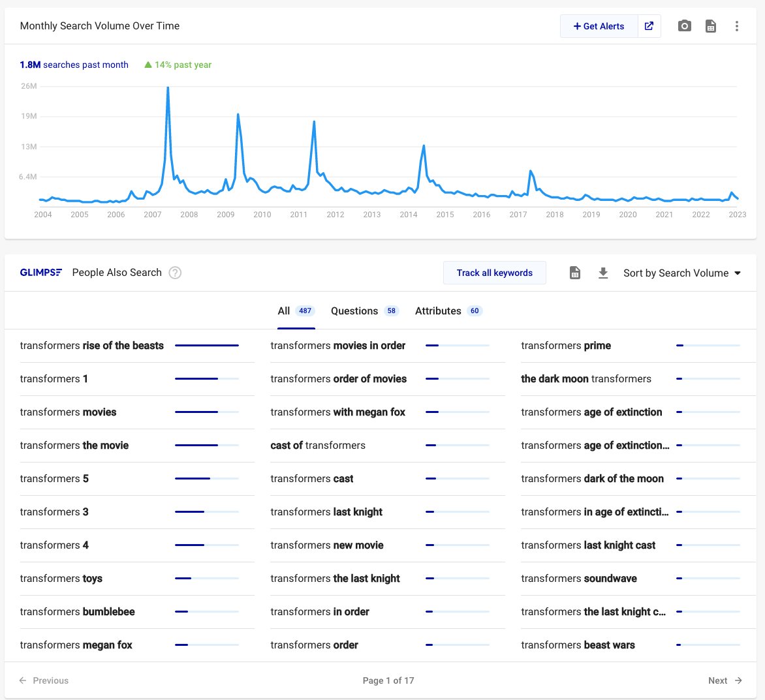Click the Glimpse logo

click(41, 273)
